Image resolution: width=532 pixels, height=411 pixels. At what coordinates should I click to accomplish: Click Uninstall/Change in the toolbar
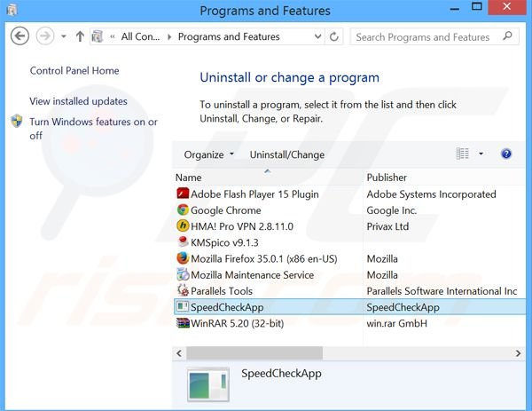pyautogui.click(x=286, y=154)
